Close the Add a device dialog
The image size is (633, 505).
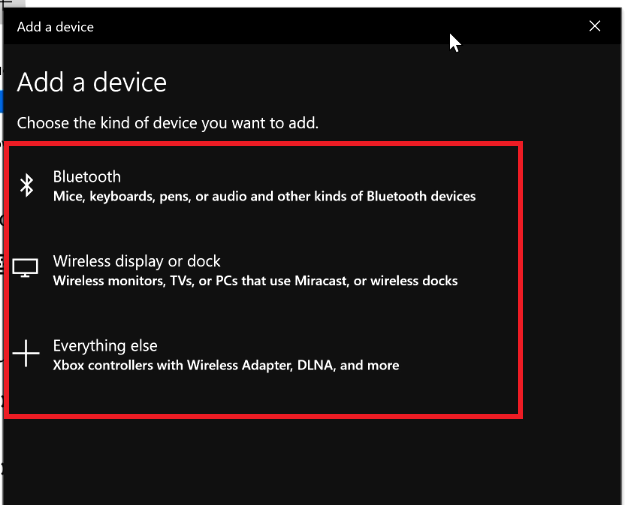click(x=594, y=26)
